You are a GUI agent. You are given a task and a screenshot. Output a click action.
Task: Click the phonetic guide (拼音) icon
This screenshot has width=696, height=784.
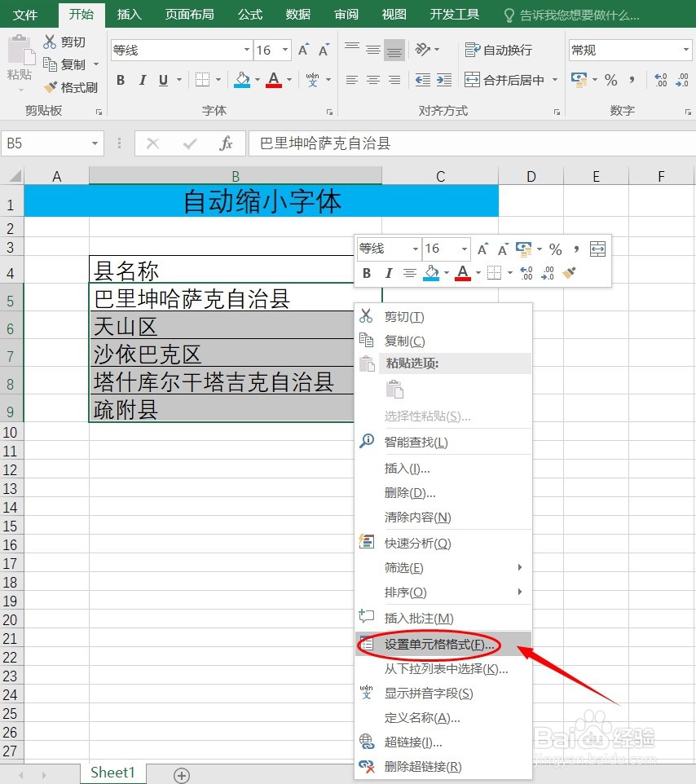point(314,80)
